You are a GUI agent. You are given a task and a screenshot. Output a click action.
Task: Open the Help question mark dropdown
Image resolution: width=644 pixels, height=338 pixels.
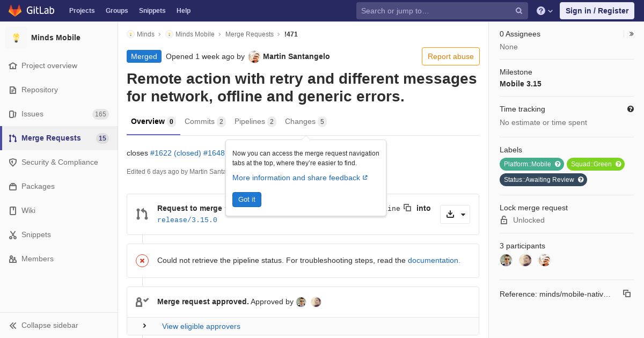pyautogui.click(x=545, y=11)
